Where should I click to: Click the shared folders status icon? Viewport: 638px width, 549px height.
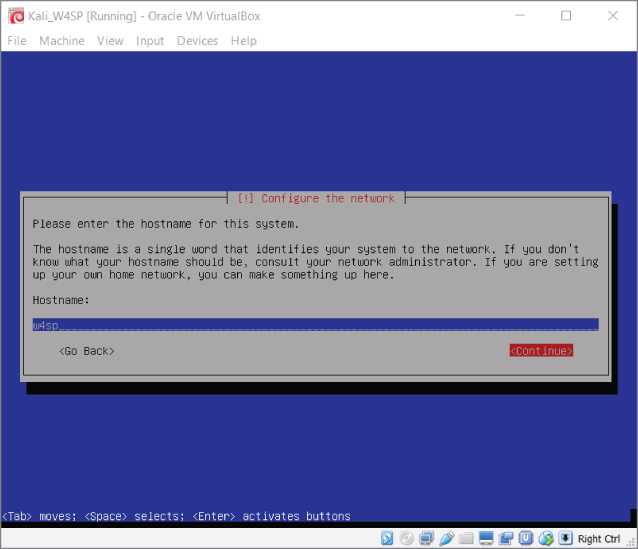click(x=466, y=538)
